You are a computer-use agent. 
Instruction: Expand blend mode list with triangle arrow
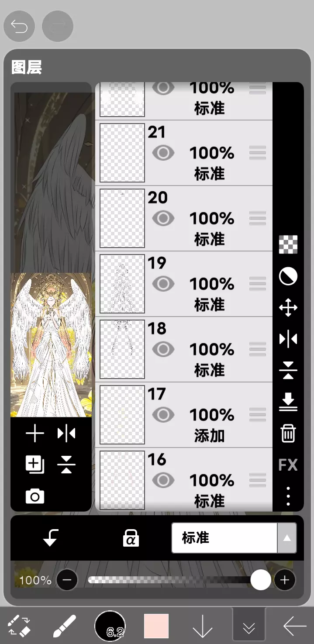point(287,538)
